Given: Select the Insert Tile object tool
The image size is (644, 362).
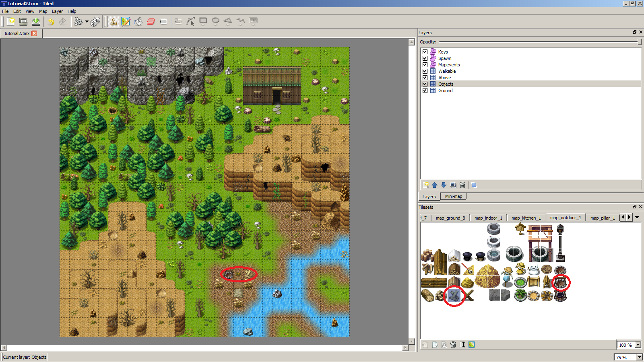Looking at the screenshot, I should coord(253,21).
